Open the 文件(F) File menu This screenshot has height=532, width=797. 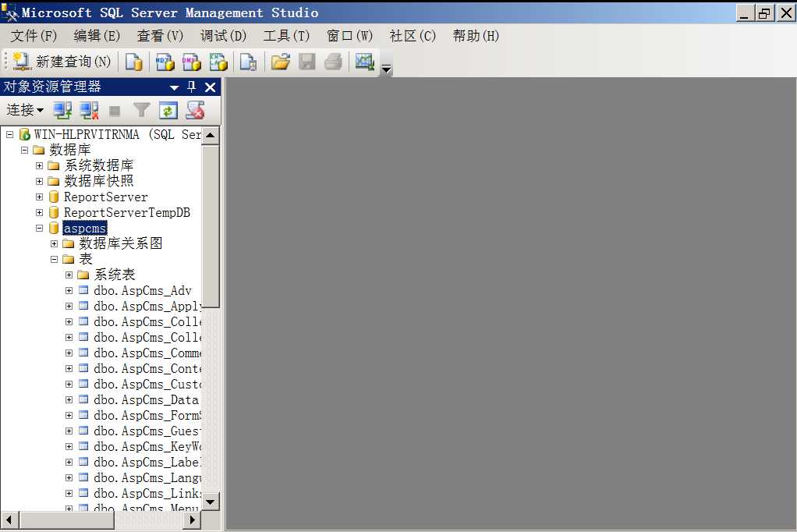point(34,36)
